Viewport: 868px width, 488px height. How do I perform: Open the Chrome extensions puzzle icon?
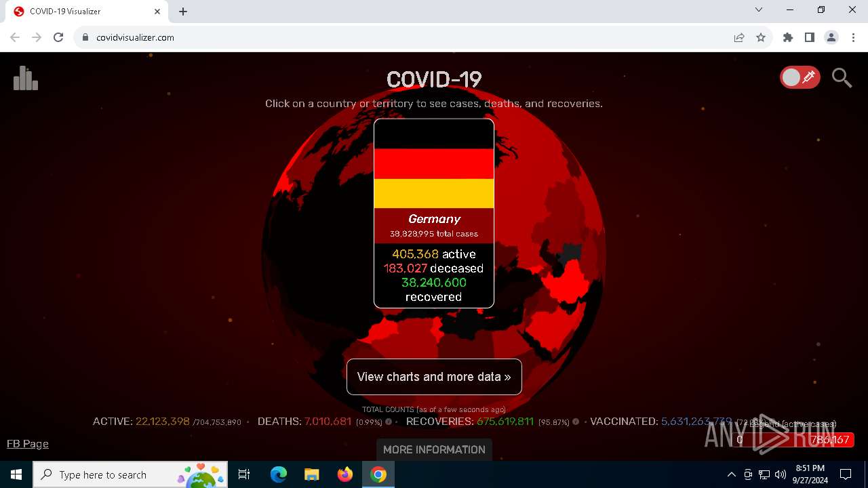(788, 37)
